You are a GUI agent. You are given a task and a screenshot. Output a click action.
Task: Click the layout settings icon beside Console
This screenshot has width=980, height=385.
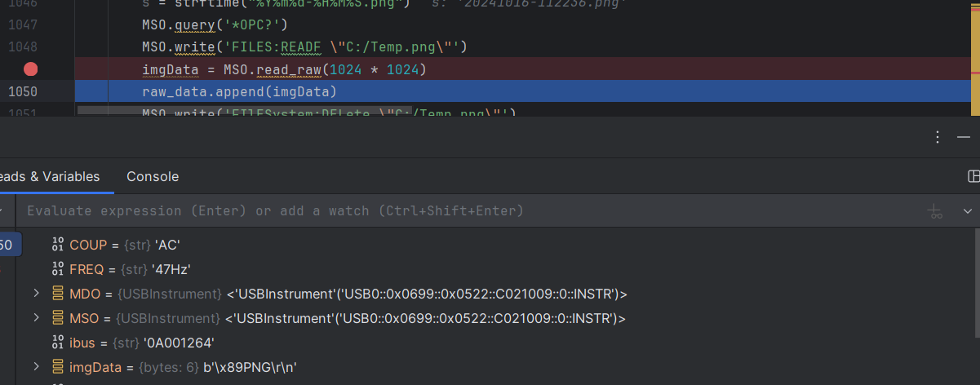[973, 176]
